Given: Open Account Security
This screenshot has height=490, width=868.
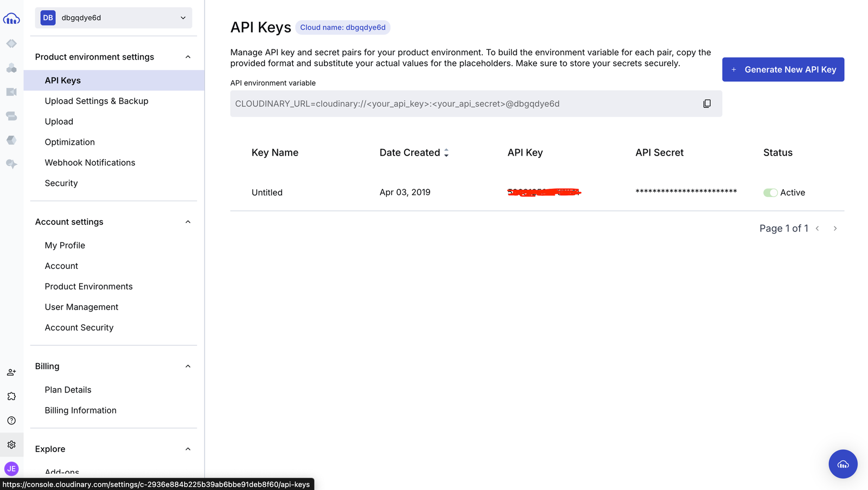Looking at the screenshot, I should [79, 328].
